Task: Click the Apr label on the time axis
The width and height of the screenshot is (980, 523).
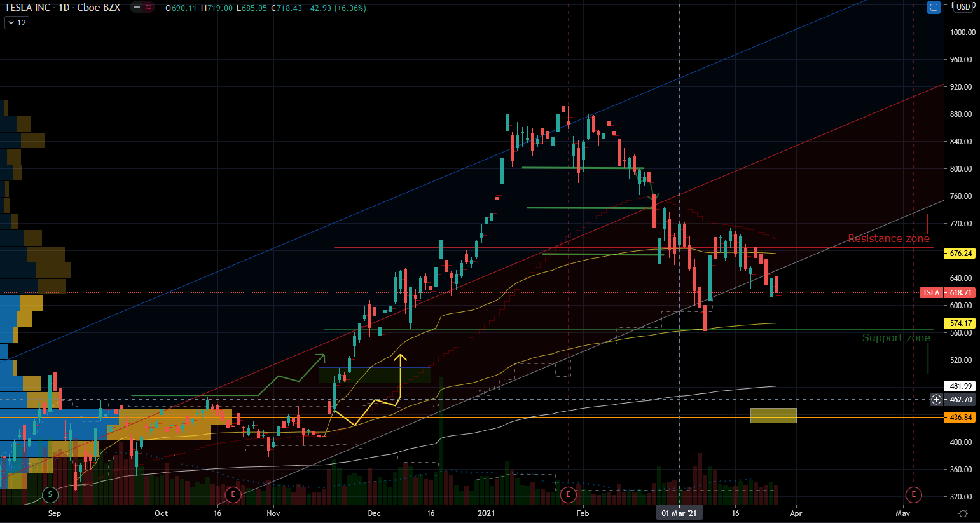Action: pos(796,513)
